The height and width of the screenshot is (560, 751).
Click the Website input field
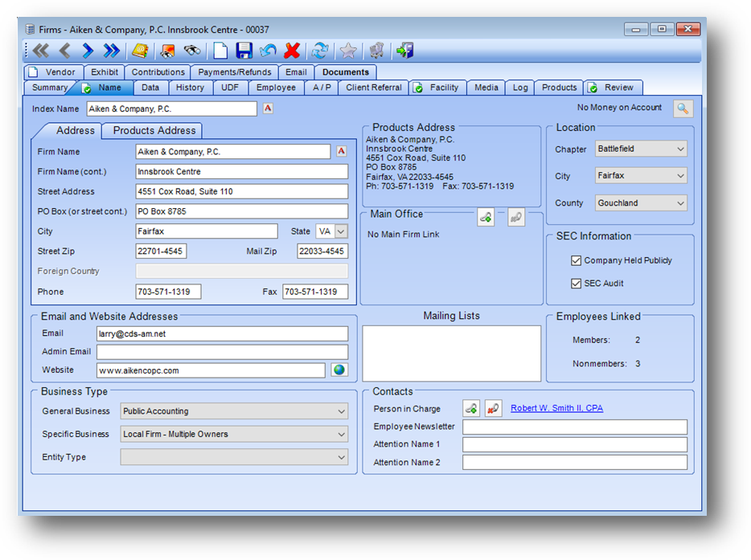pyautogui.click(x=211, y=370)
